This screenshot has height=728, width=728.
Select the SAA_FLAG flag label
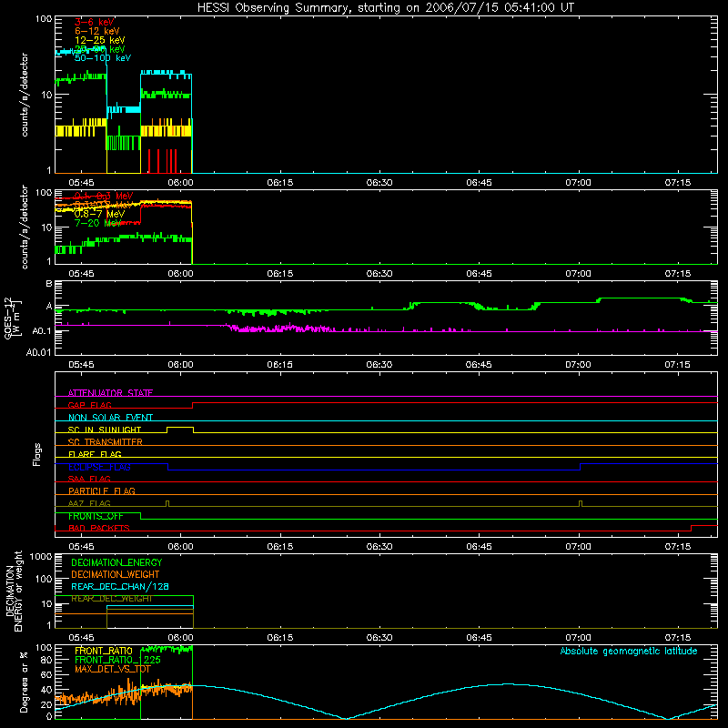pos(89,479)
